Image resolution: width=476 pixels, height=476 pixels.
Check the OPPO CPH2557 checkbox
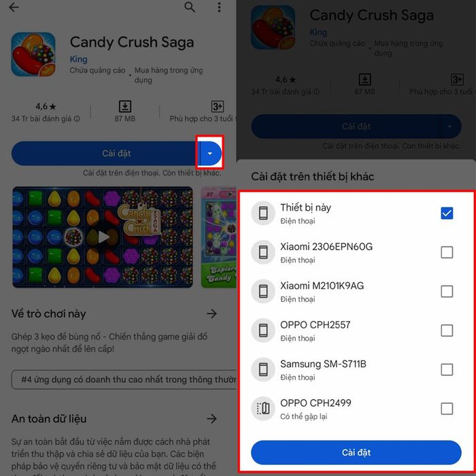click(x=447, y=330)
